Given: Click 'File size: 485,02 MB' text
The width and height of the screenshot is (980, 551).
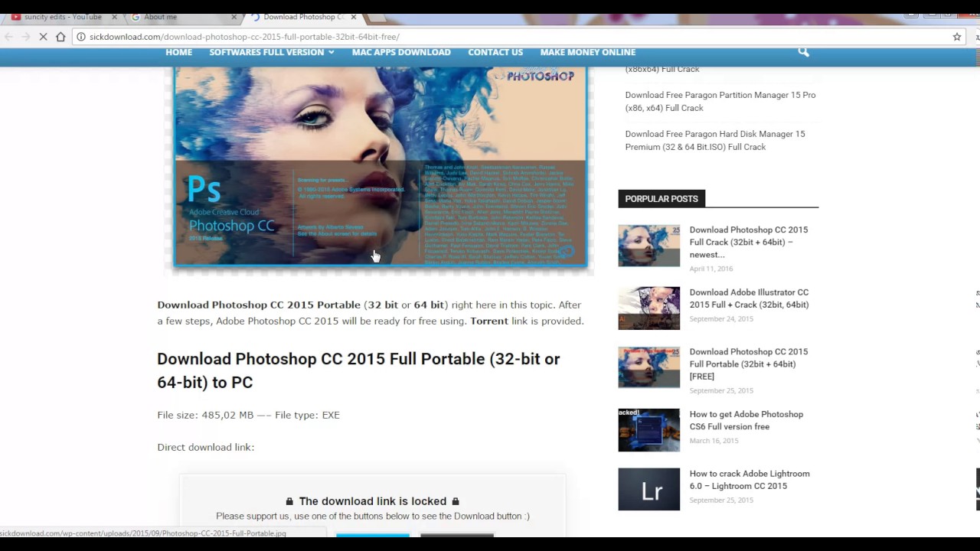Looking at the screenshot, I should [x=205, y=415].
